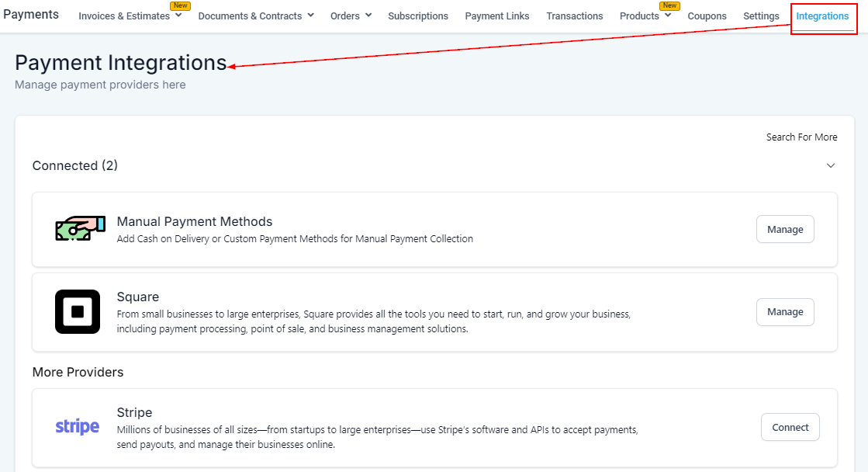Open the Products dropdown menu
Screen dimensions: 868x472
645,16
